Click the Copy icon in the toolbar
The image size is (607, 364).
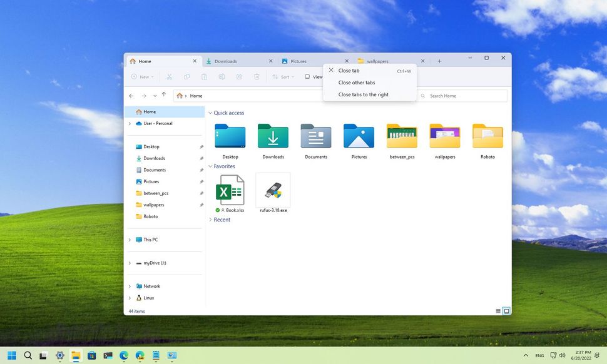(x=186, y=76)
